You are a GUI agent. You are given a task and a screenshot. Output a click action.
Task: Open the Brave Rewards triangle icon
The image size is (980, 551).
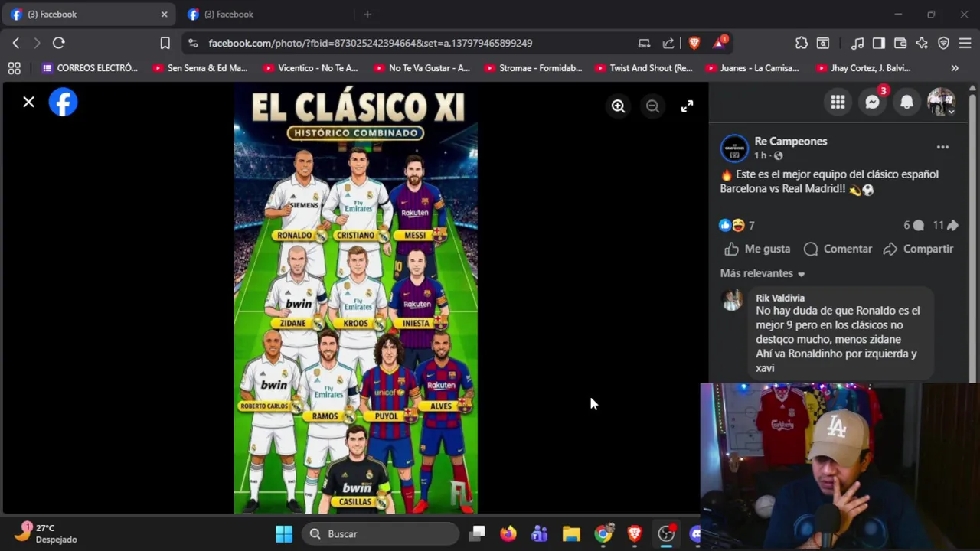tap(719, 43)
